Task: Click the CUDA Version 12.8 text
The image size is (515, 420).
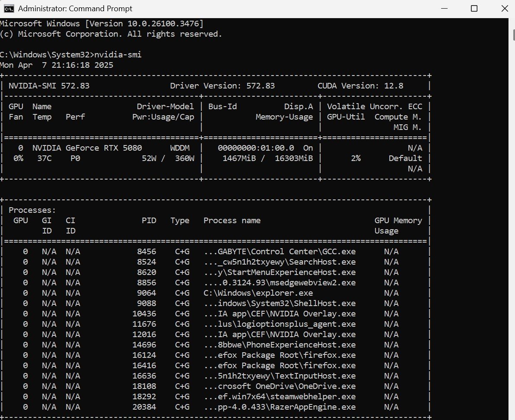Action: tap(360, 86)
